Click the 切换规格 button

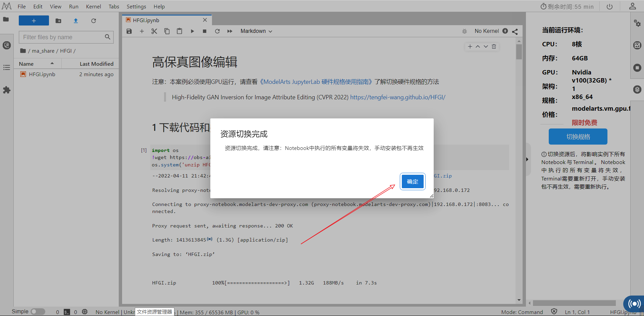[578, 137]
